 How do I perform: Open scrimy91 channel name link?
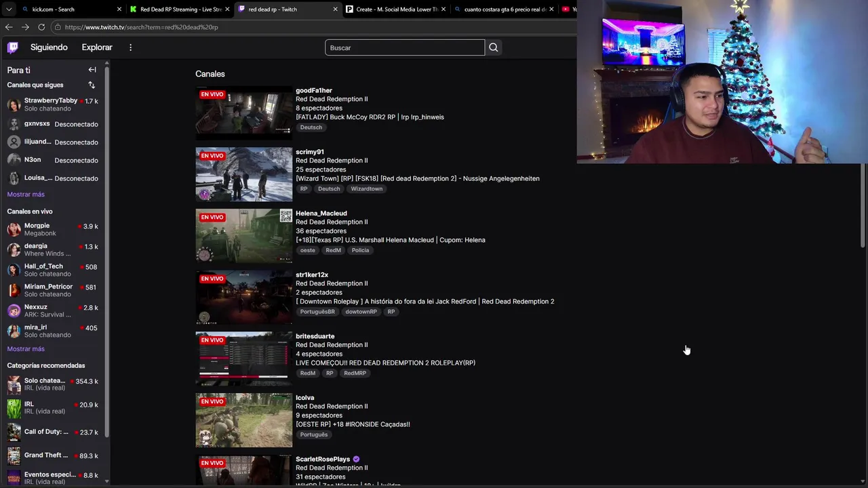pyautogui.click(x=310, y=152)
